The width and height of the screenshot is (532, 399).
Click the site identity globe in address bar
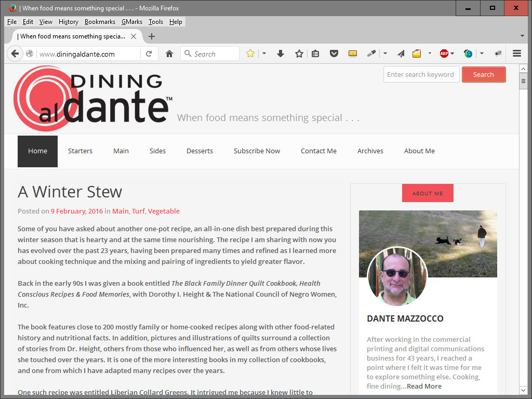point(30,54)
